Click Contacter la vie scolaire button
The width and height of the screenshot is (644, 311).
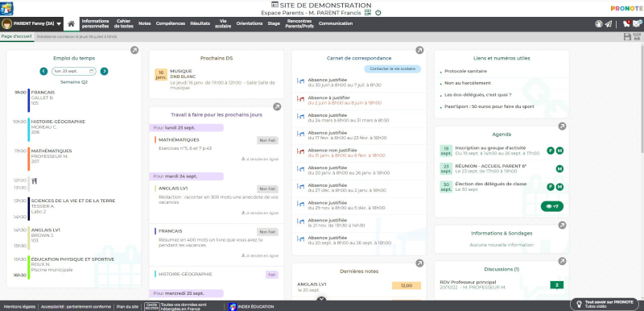(x=393, y=69)
